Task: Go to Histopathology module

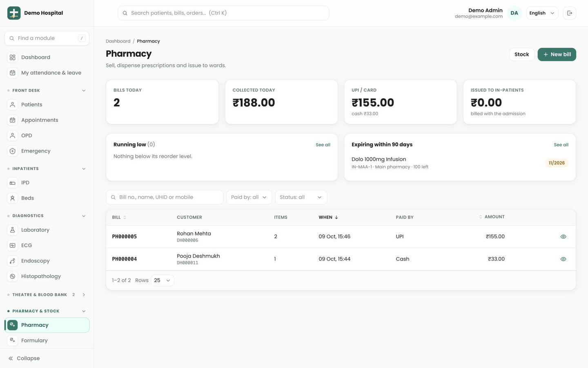Action: point(47,276)
